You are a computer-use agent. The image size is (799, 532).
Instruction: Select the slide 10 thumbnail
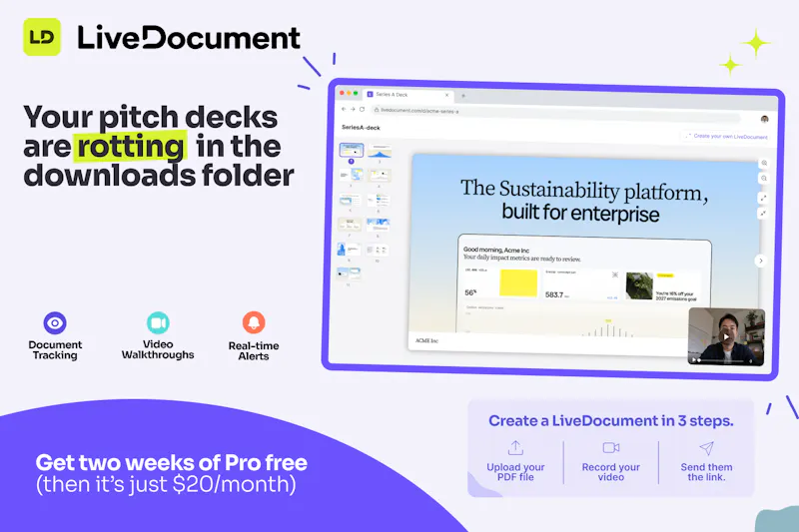378,250
